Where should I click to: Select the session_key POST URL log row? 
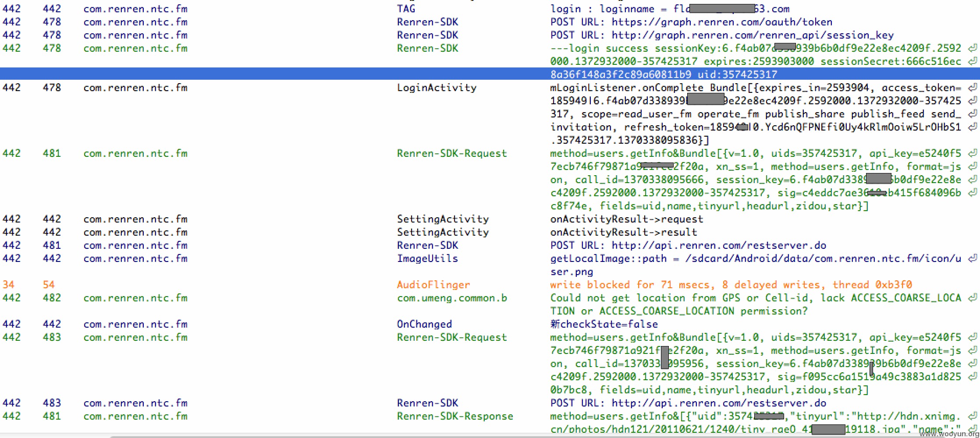(490, 35)
